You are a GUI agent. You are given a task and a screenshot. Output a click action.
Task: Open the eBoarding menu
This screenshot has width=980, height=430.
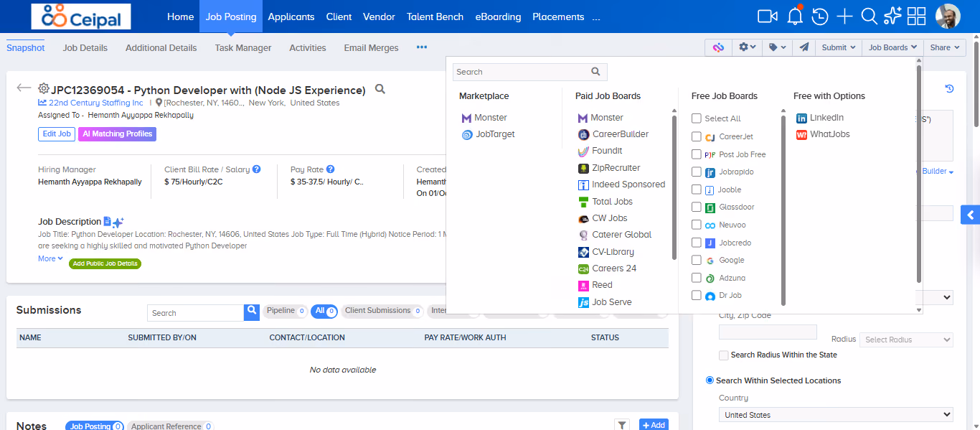tap(498, 17)
